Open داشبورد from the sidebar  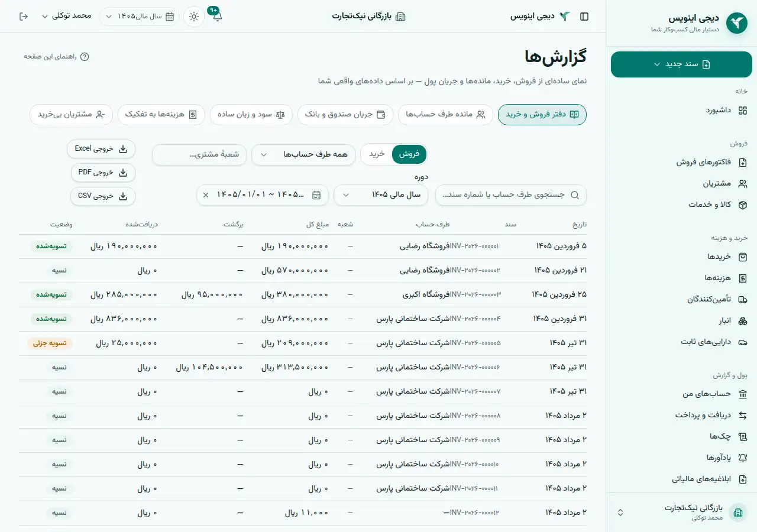(681, 110)
